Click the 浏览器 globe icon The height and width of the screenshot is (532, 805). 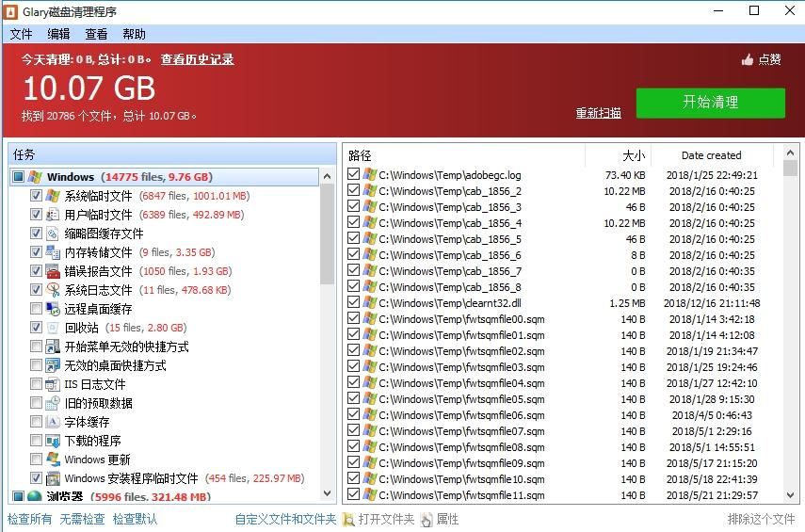pyautogui.click(x=35, y=496)
